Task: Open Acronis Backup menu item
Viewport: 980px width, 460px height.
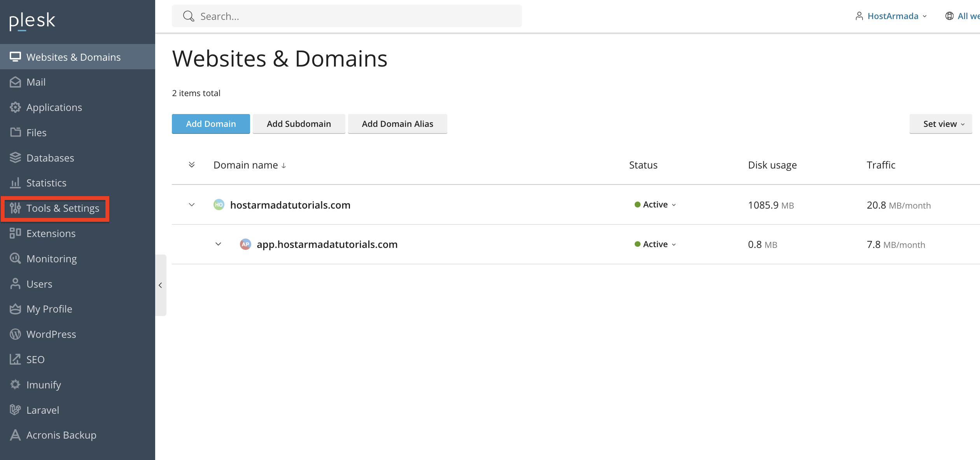Action: click(x=77, y=435)
